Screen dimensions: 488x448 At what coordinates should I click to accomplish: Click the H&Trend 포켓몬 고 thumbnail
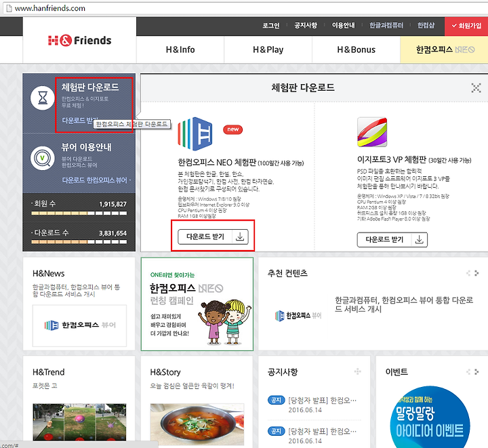[79, 422]
